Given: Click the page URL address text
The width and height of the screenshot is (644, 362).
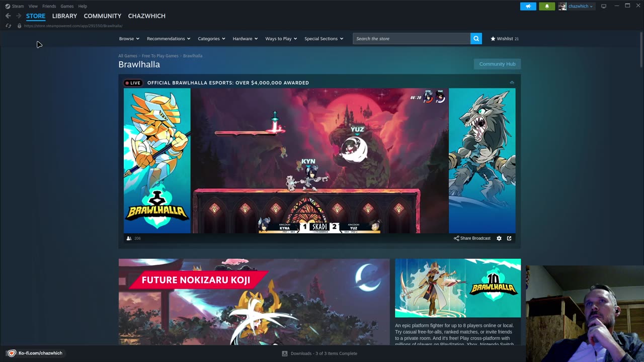Looking at the screenshot, I should [x=73, y=26].
